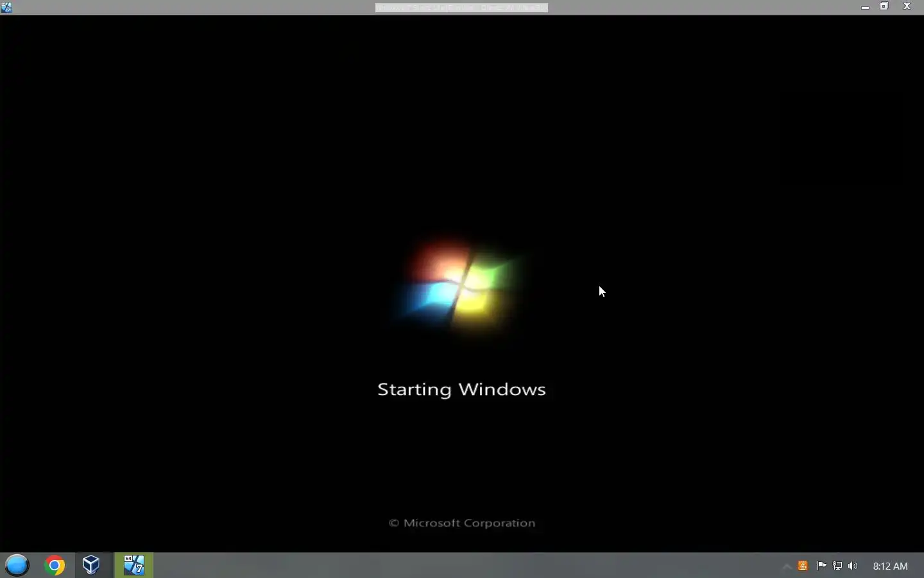Open the network connection tray icon

click(x=837, y=566)
